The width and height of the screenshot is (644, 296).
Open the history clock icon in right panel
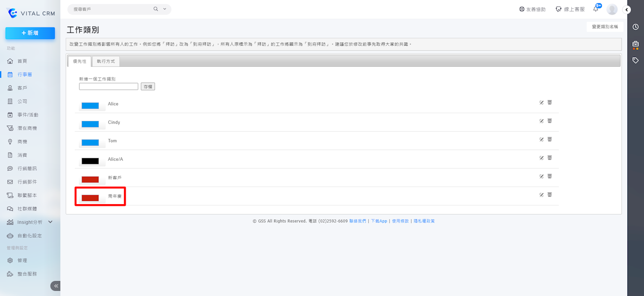[x=636, y=27]
